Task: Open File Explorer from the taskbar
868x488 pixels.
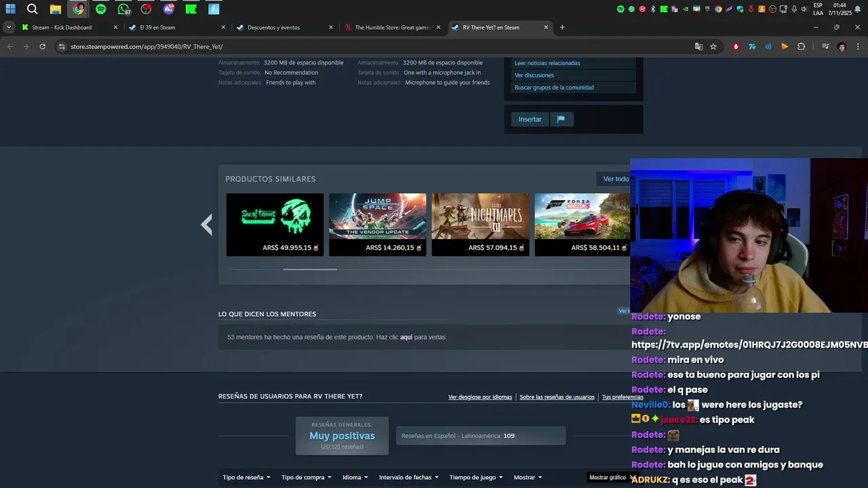Action: [56, 9]
